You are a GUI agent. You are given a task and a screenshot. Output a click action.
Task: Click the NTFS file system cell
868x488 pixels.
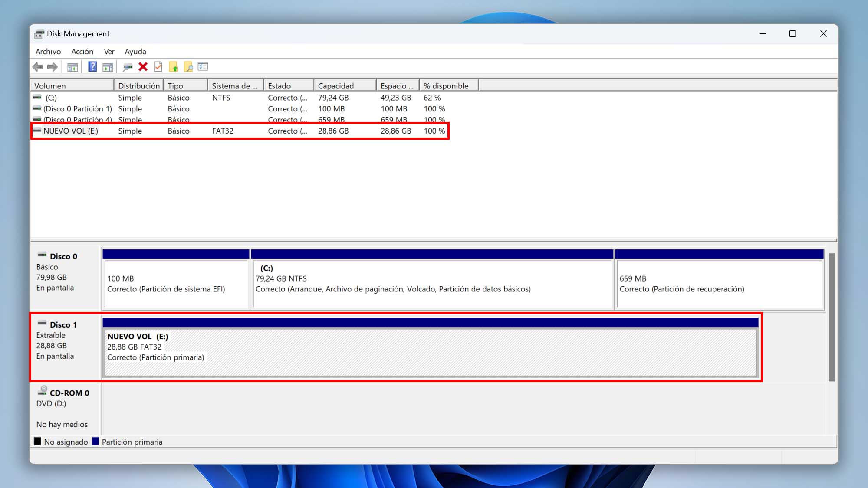pyautogui.click(x=221, y=98)
